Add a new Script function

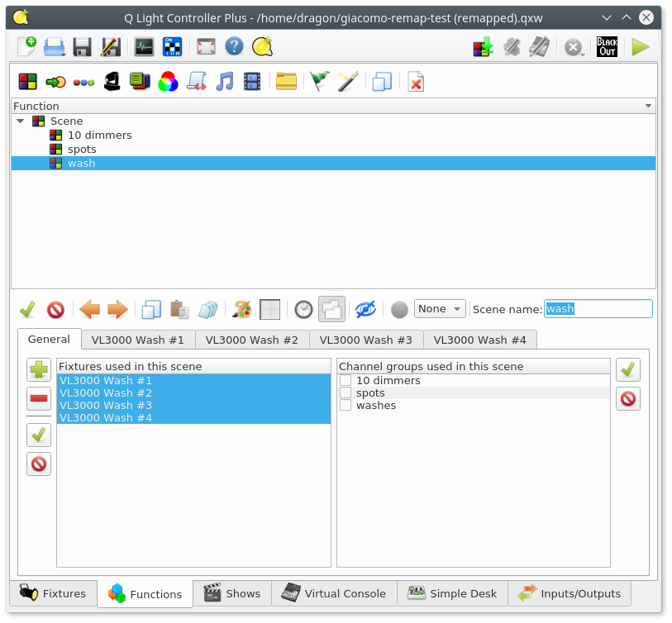point(196,82)
